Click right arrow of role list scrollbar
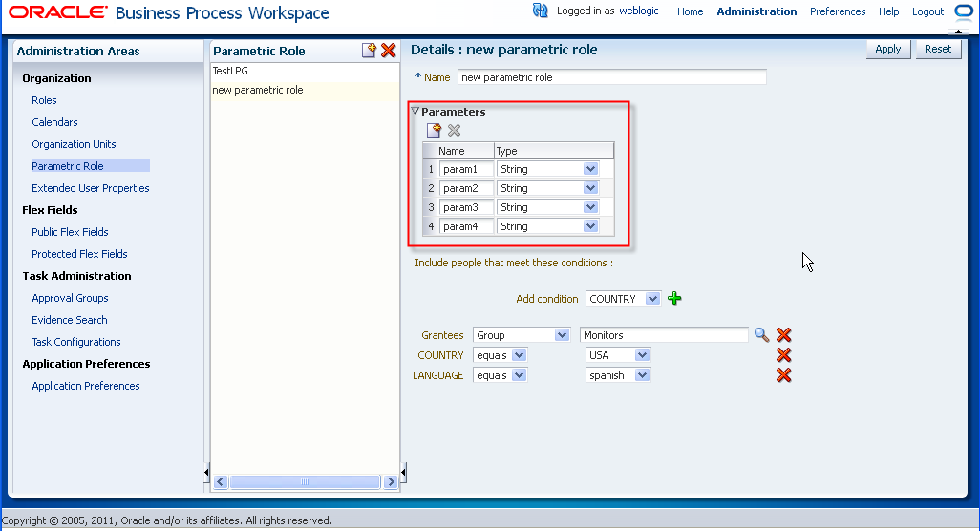 point(391,481)
